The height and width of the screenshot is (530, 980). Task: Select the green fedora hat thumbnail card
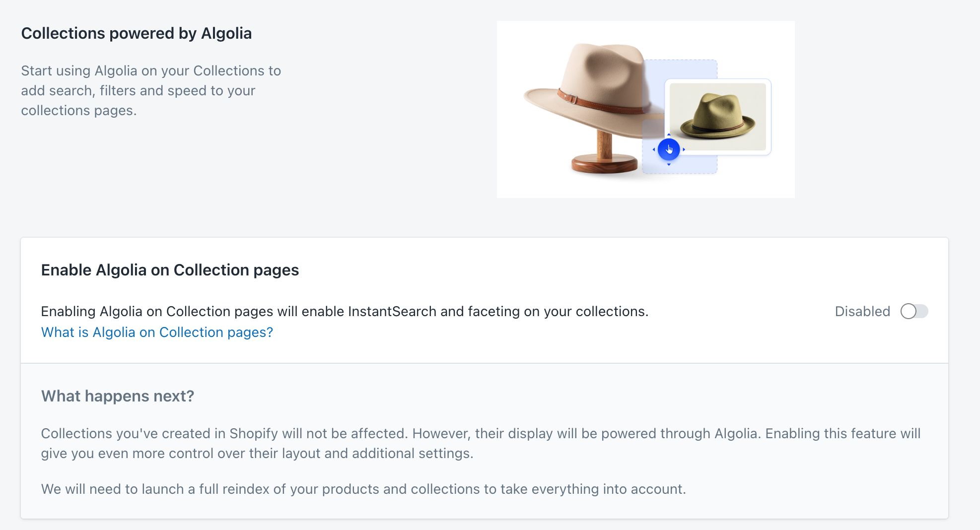(718, 117)
